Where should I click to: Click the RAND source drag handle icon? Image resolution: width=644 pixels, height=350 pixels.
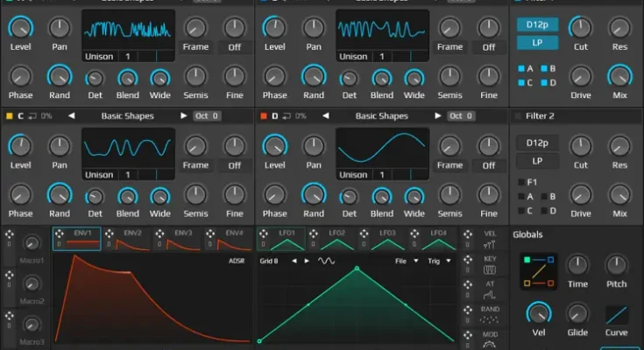point(468,310)
